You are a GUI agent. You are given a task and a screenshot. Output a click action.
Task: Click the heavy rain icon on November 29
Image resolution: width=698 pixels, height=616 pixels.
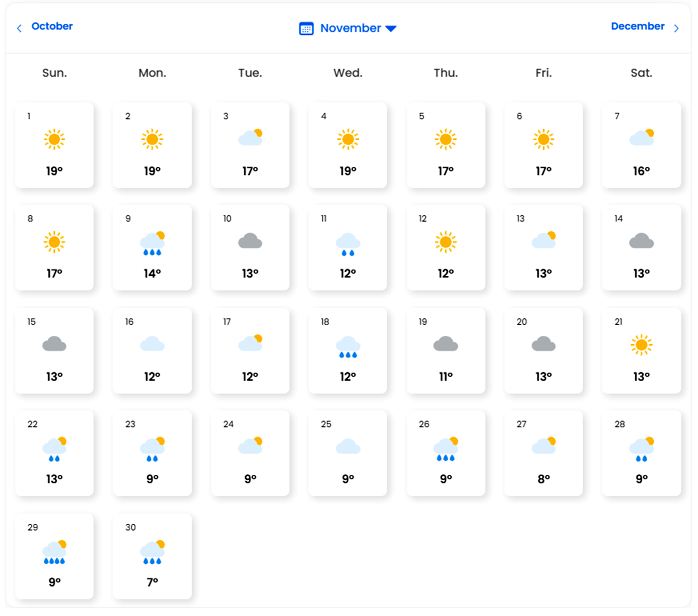tap(54, 552)
